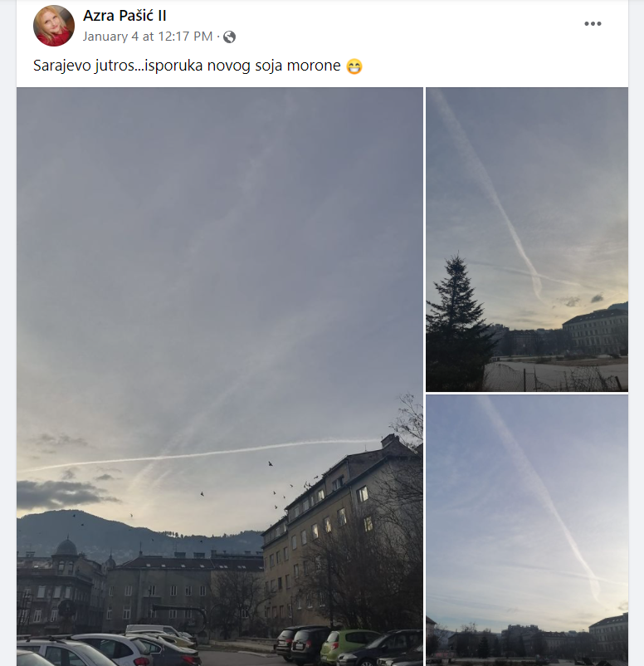Open the top-right photo with the fir tree
Image resolution: width=644 pixels, height=666 pixels.
pyautogui.click(x=527, y=239)
